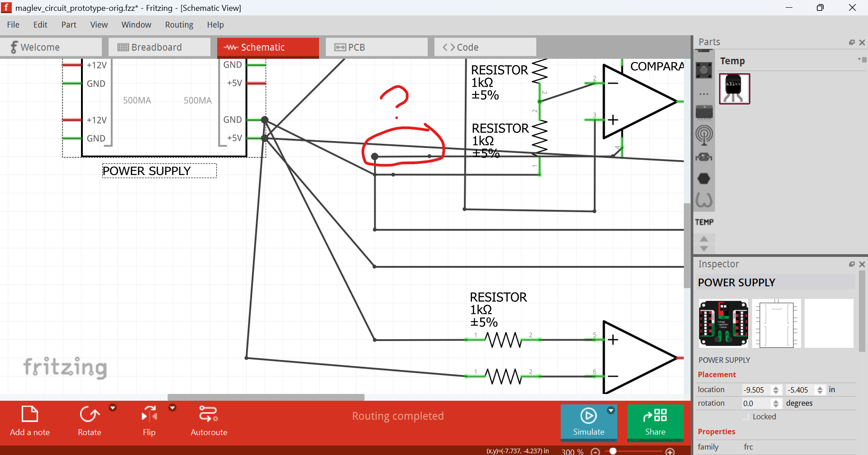
Task: Click the breadboard view image in Inspector
Action: (x=723, y=323)
